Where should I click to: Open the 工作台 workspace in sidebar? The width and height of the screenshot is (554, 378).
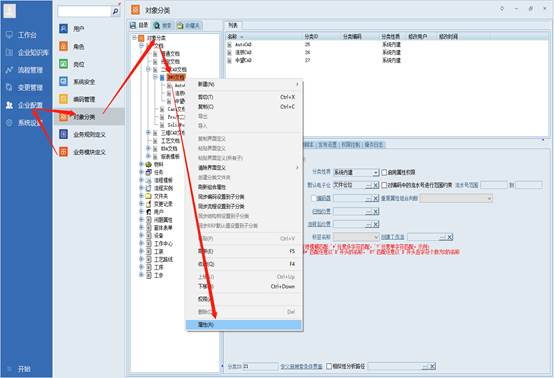27,35
